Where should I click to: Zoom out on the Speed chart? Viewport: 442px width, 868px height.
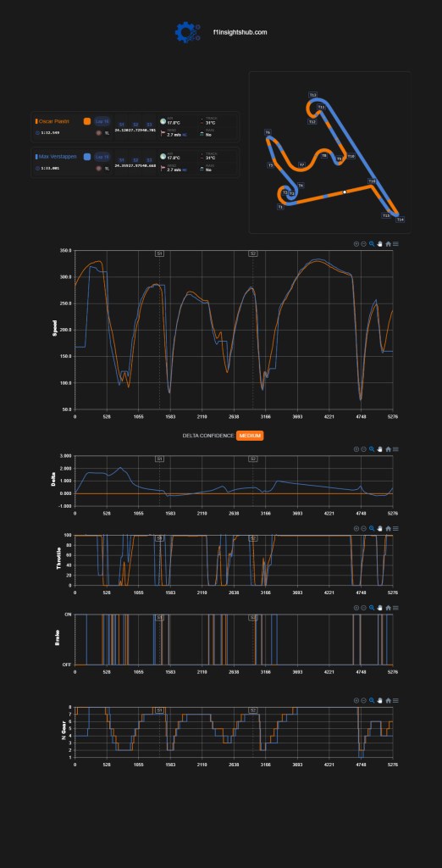[x=363, y=243]
